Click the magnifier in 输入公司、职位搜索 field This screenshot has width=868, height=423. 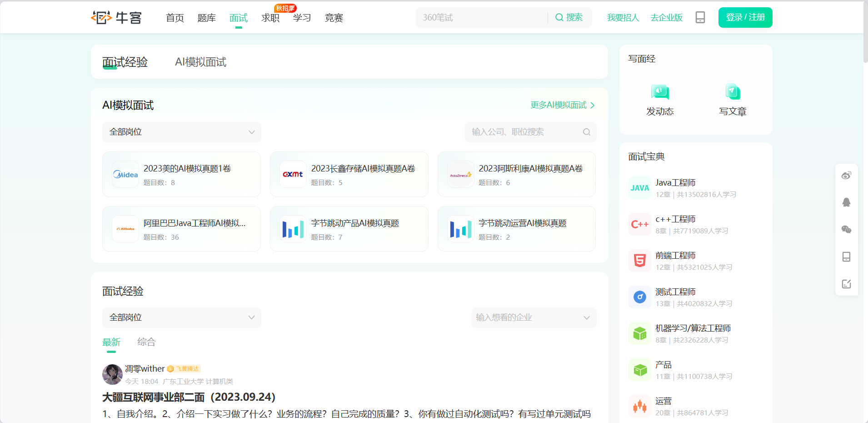click(587, 132)
